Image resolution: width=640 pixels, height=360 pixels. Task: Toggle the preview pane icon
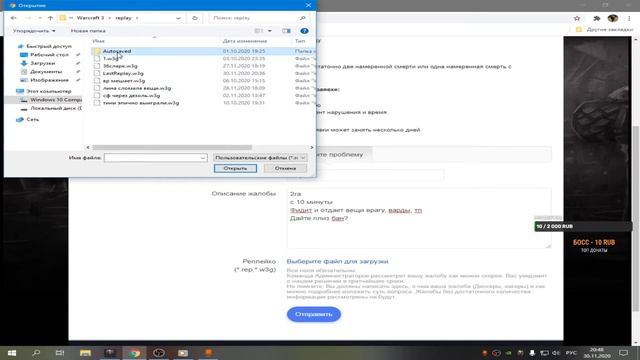coord(286,31)
